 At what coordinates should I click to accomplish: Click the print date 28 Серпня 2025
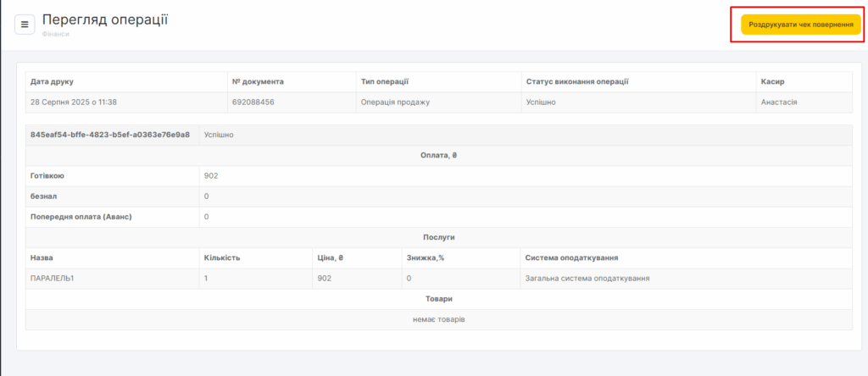[73, 102]
